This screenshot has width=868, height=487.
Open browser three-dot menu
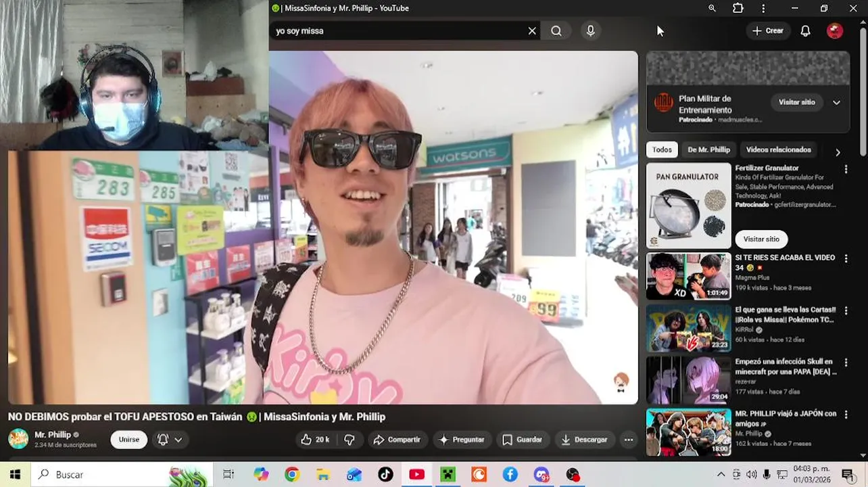(x=763, y=8)
